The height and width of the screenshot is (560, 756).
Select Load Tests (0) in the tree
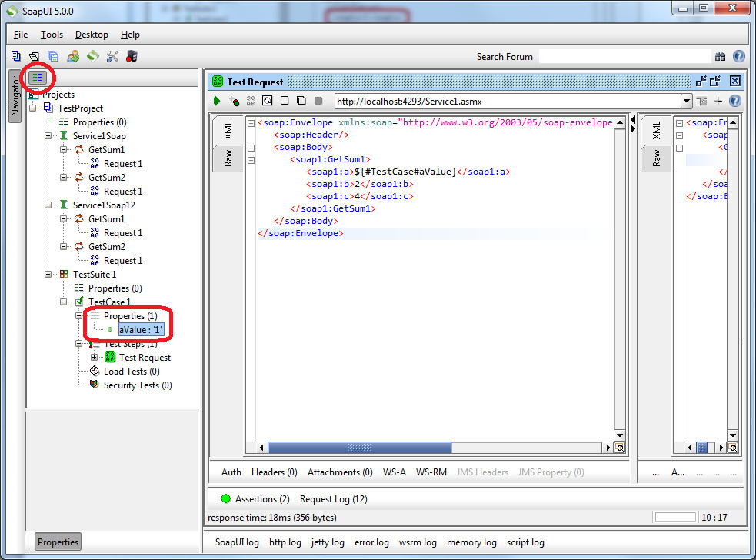click(x=132, y=372)
